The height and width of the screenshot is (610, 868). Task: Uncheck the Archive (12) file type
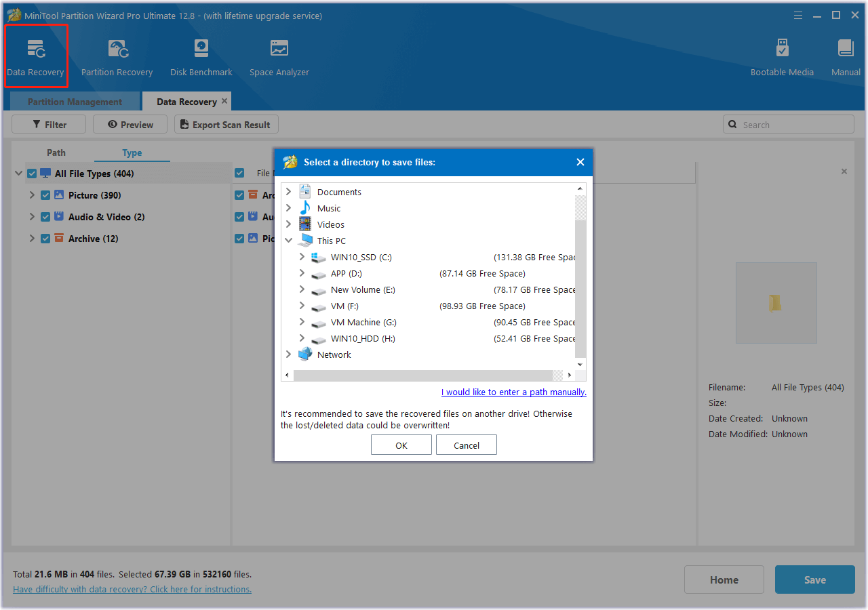click(45, 239)
